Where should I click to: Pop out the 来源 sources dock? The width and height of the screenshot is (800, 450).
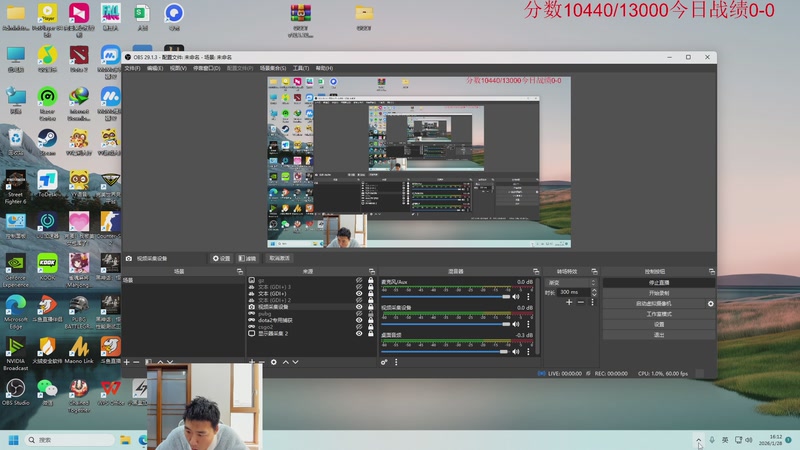(371, 271)
